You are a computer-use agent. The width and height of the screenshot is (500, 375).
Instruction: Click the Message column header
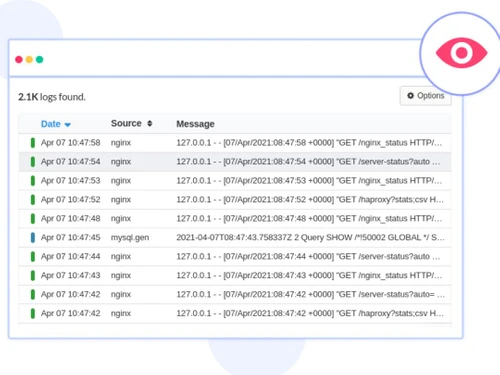pyautogui.click(x=195, y=124)
